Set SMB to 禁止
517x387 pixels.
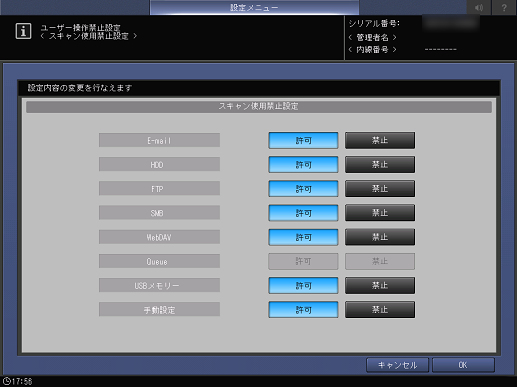(380, 213)
